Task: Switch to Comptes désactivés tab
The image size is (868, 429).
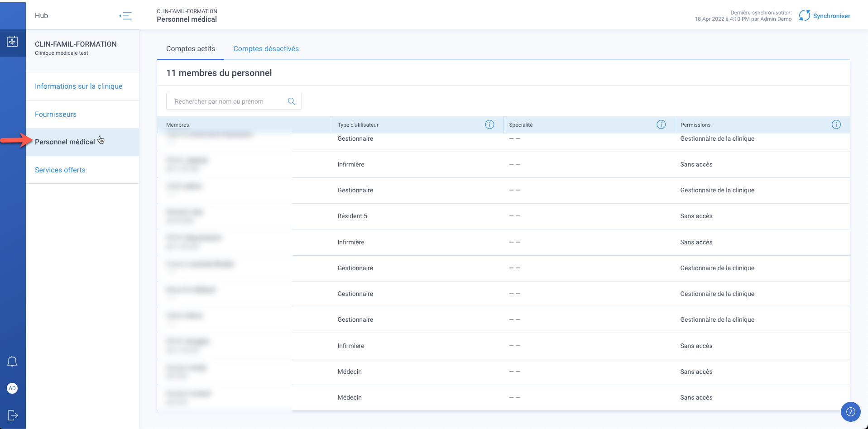Action: 266,49
